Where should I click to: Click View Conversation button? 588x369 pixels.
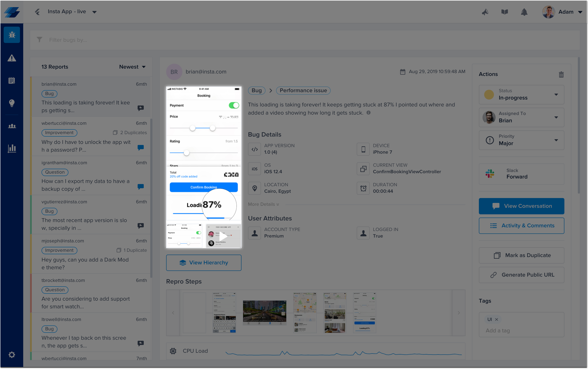pyautogui.click(x=521, y=206)
